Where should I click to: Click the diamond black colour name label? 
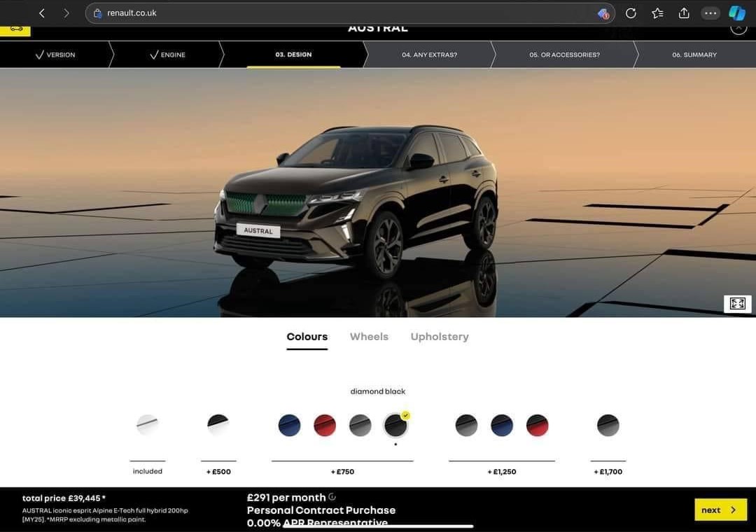click(378, 391)
